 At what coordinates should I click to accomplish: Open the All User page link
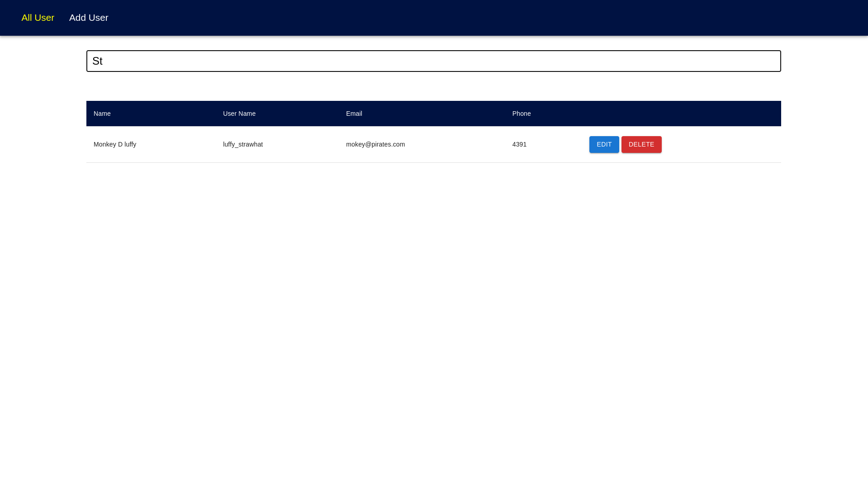(x=38, y=18)
